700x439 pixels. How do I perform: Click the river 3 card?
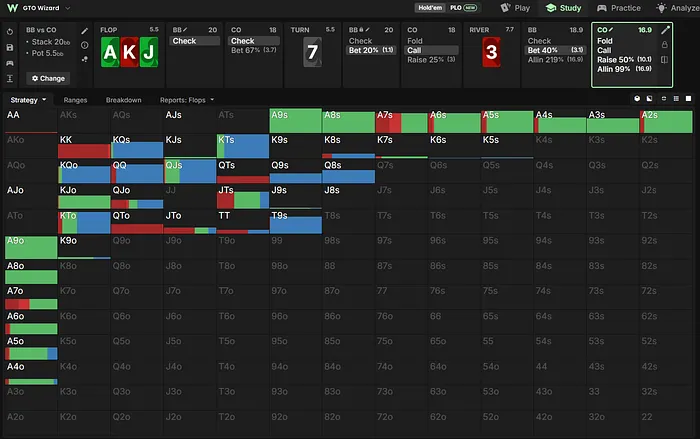(x=491, y=52)
